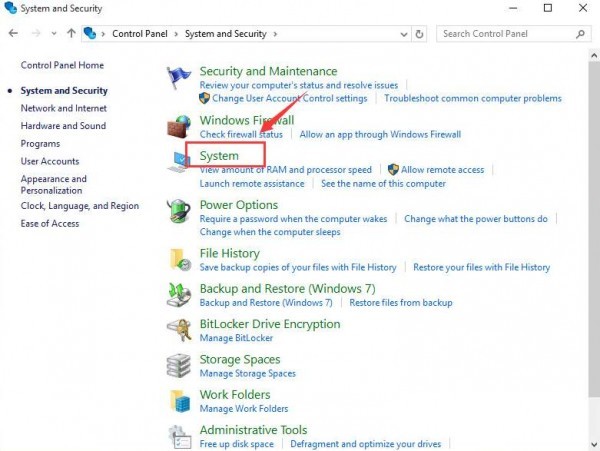Viewport: 600px width, 451px height.
Task: Click Change when the computer sleeps
Action: click(x=270, y=232)
